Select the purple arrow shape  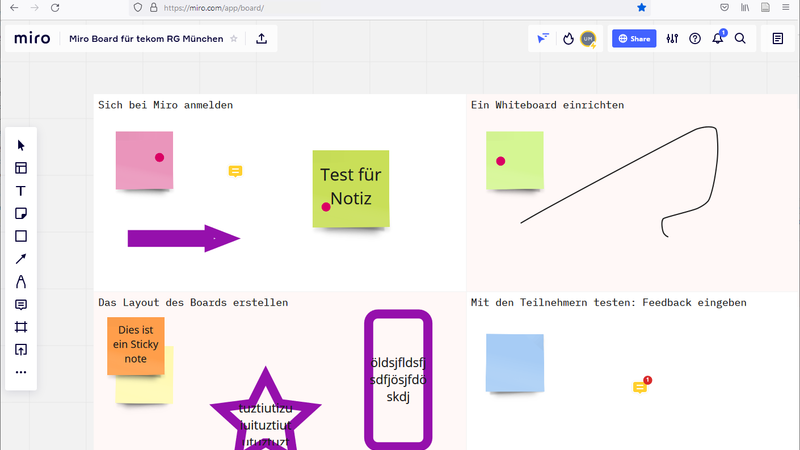[x=184, y=238]
